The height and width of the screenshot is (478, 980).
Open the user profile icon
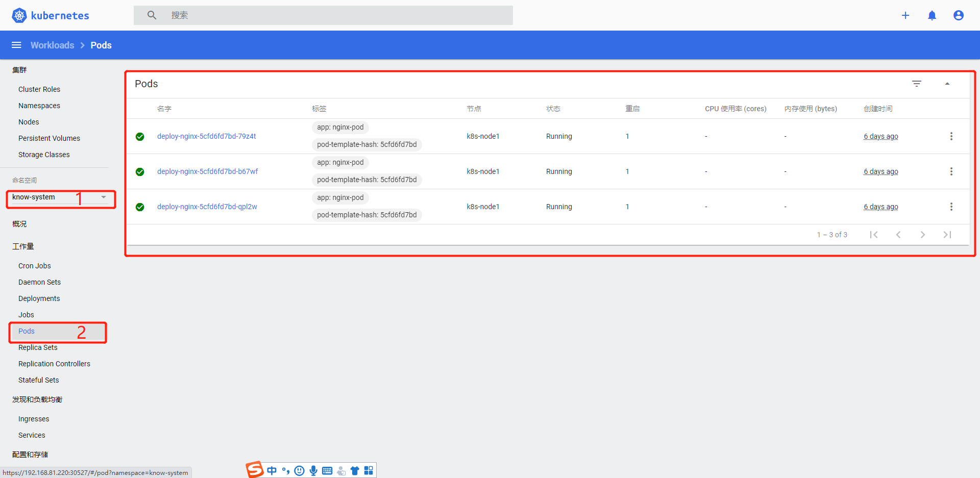pos(959,15)
